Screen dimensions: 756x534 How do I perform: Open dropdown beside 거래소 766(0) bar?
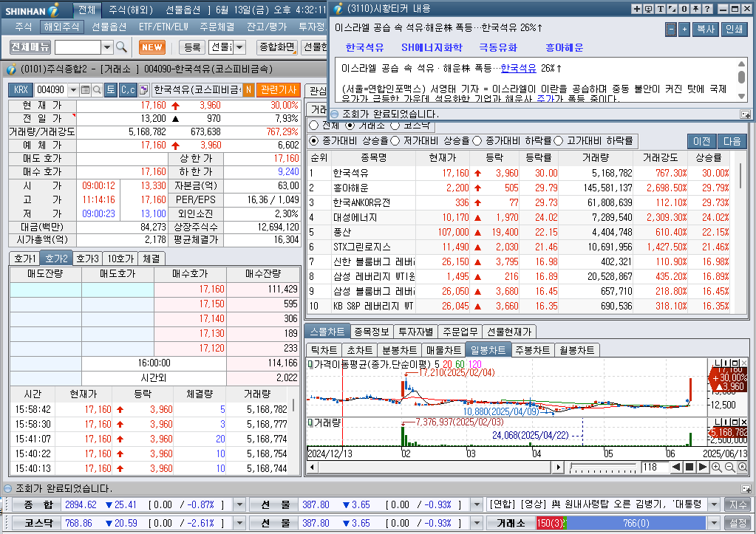[714, 523]
